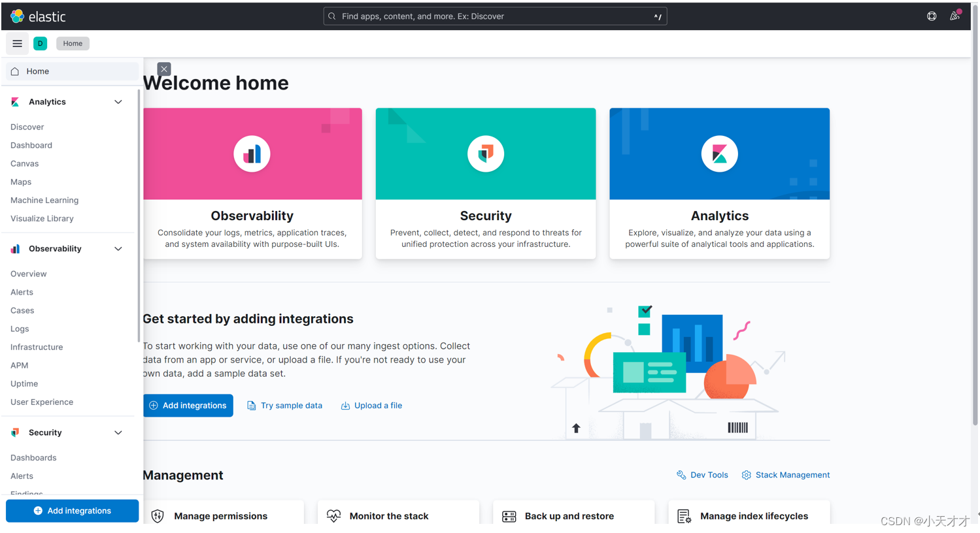Click the Elastic logo in header
The height and width of the screenshot is (533, 980).
(x=38, y=16)
